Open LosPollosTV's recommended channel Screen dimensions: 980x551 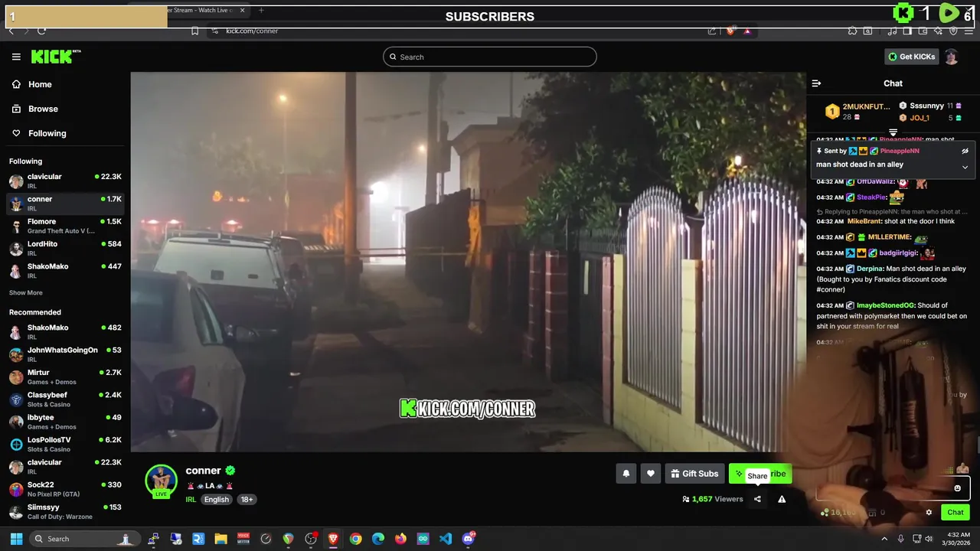click(65, 444)
